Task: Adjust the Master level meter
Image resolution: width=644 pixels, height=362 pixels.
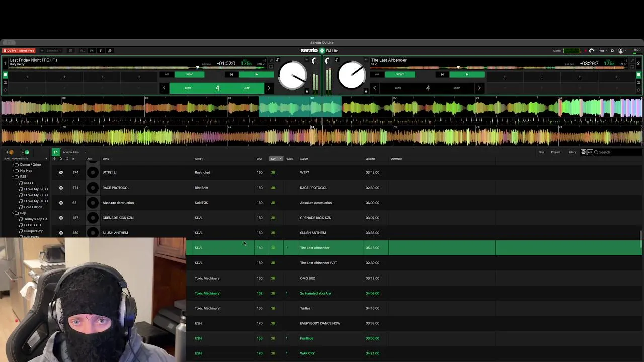Action: pos(572,51)
